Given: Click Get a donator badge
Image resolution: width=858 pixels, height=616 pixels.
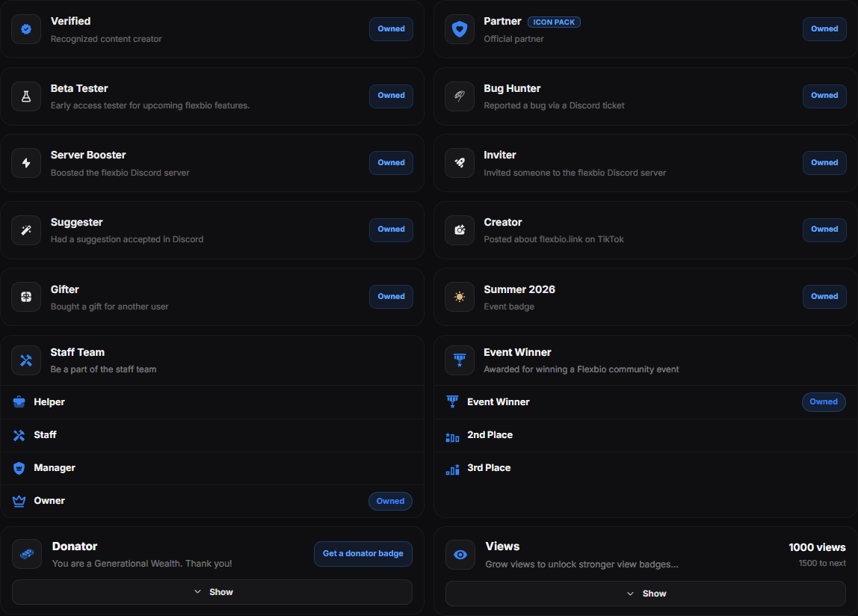Looking at the screenshot, I should click(x=362, y=554).
